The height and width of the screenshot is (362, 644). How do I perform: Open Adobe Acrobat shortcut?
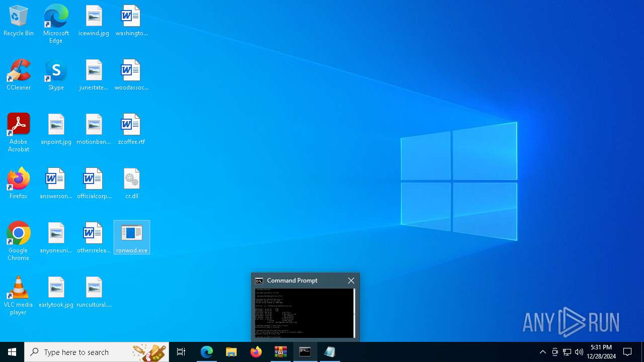(19, 133)
